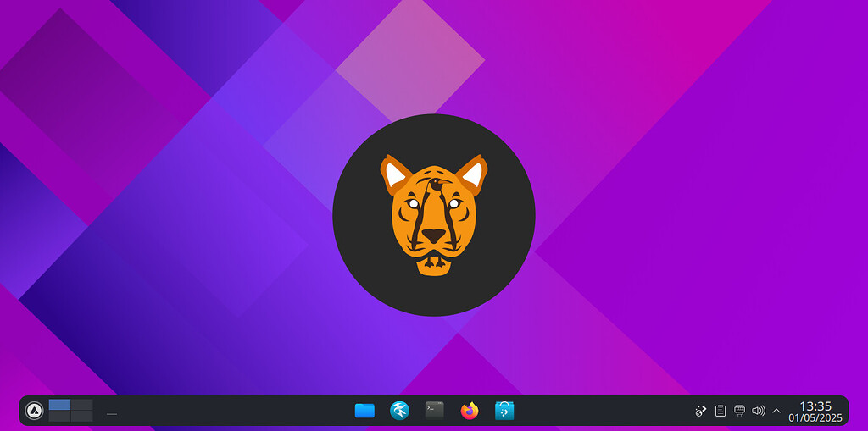Screen dimensions: 868x431
Task: Switch to the top-right virtual desktop
Action: [82, 405]
